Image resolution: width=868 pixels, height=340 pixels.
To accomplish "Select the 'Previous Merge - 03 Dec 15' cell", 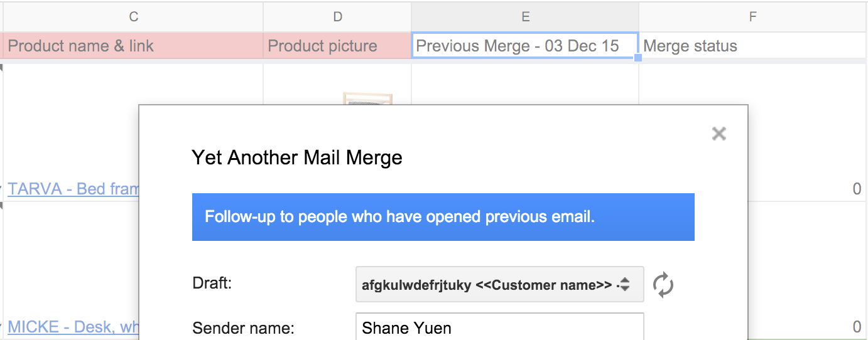I will [x=525, y=46].
